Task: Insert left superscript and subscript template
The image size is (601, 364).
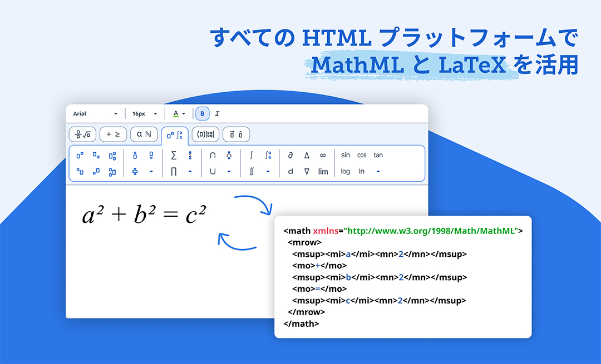Action: pos(112,172)
